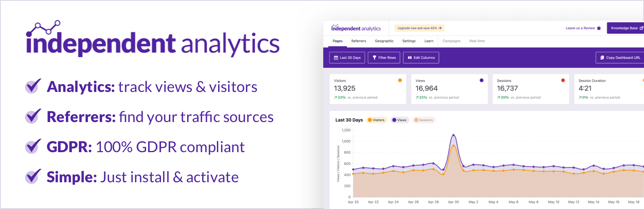Screen dimensions: 644x209
Task: Select the Campaigns tab
Action: pos(451,41)
